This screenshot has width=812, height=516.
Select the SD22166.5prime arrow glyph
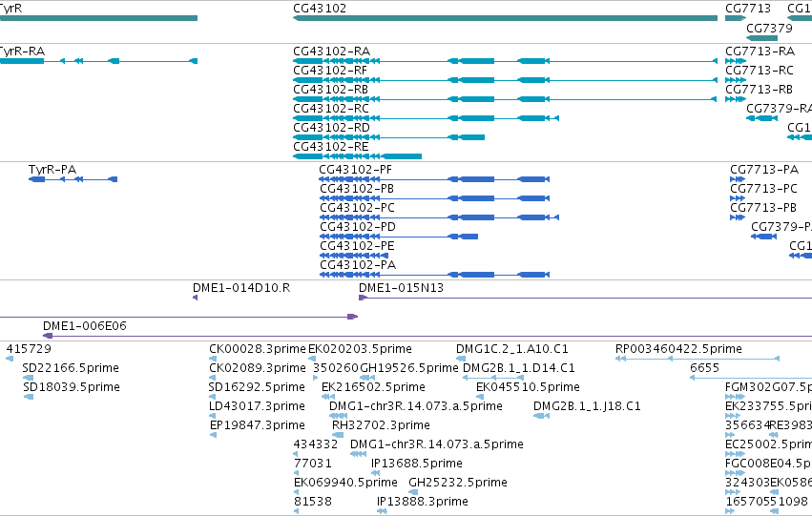(28, 378)
